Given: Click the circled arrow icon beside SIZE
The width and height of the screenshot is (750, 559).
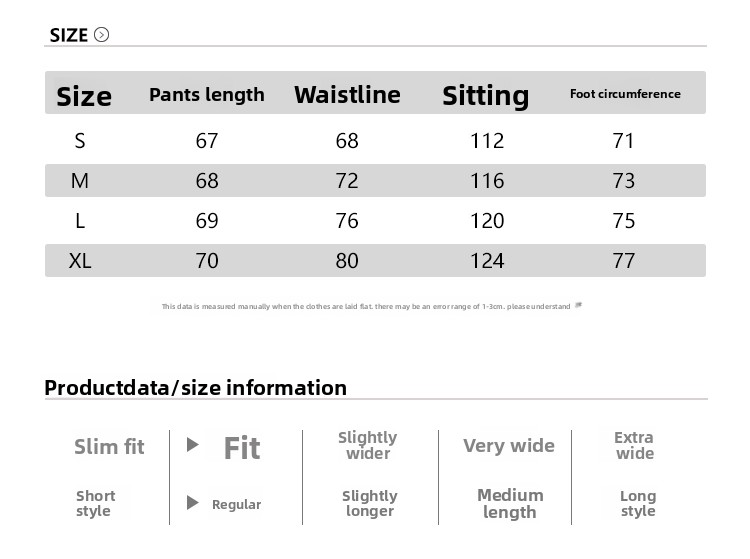Looking at the screenshot, I should point(101,35).
